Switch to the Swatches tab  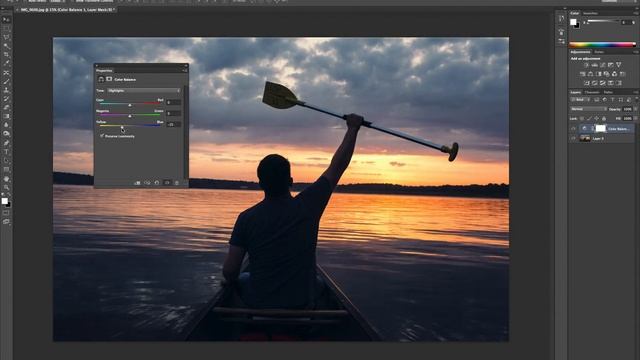(591, 13)
